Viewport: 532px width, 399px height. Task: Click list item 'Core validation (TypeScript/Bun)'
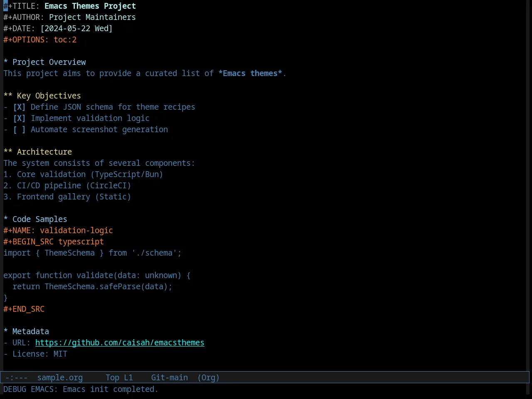click(90, 175)
